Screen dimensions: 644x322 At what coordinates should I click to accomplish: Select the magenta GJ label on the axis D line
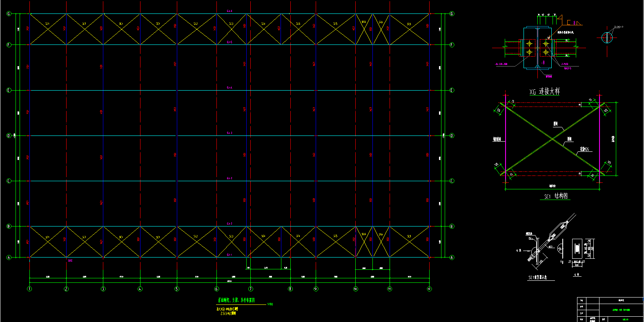[230, 133]
